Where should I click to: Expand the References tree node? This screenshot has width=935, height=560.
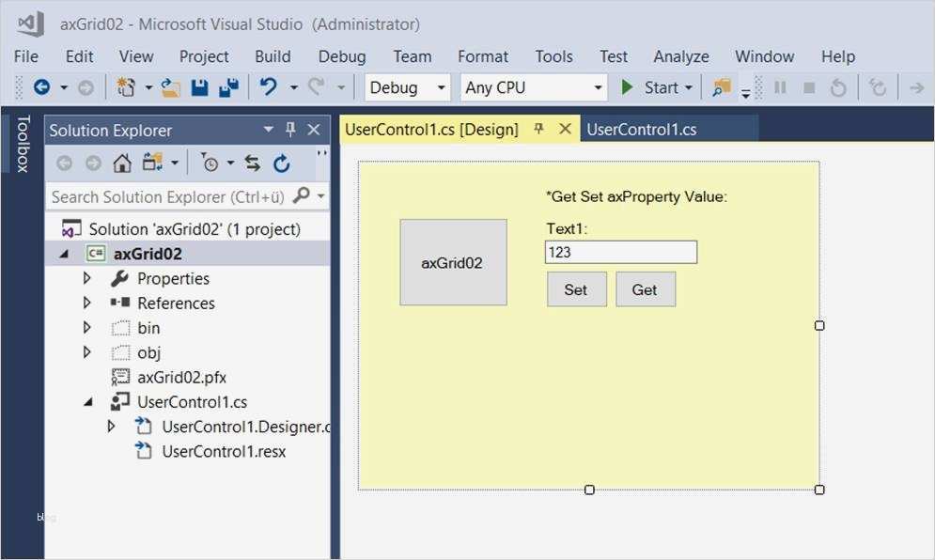pyautogui.click(x=86, y=303)
